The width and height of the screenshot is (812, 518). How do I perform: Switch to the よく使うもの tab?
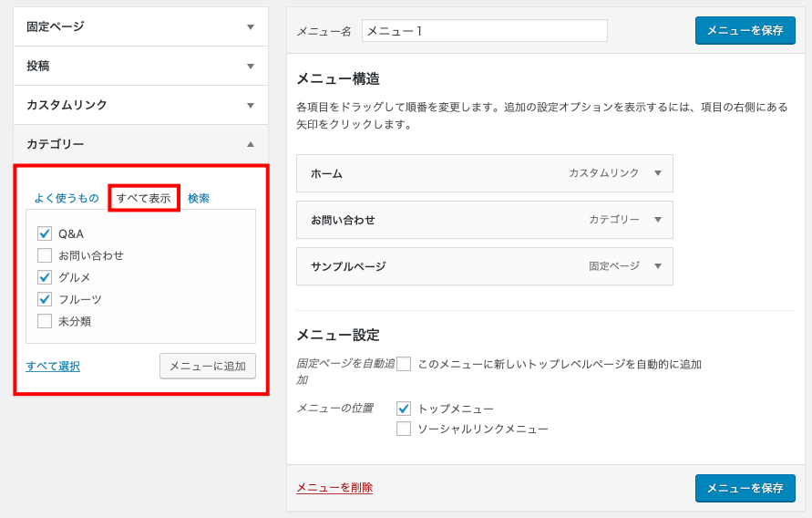67,199
